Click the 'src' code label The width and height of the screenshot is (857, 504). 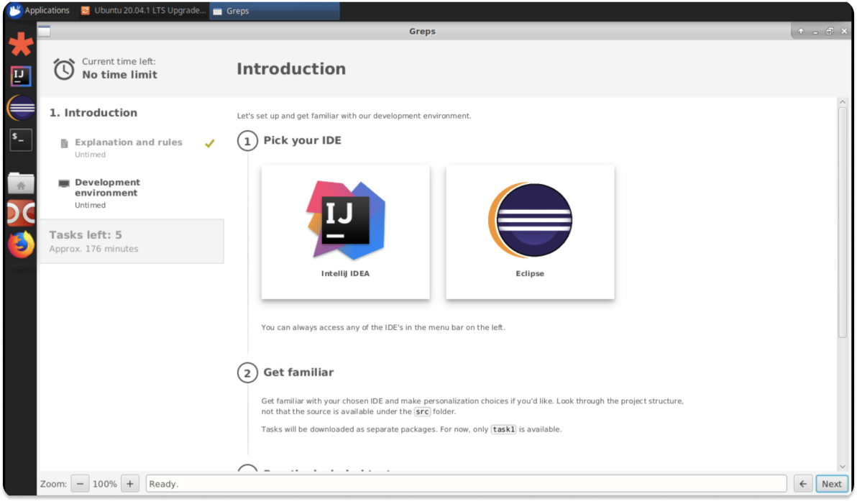[422, 412]
